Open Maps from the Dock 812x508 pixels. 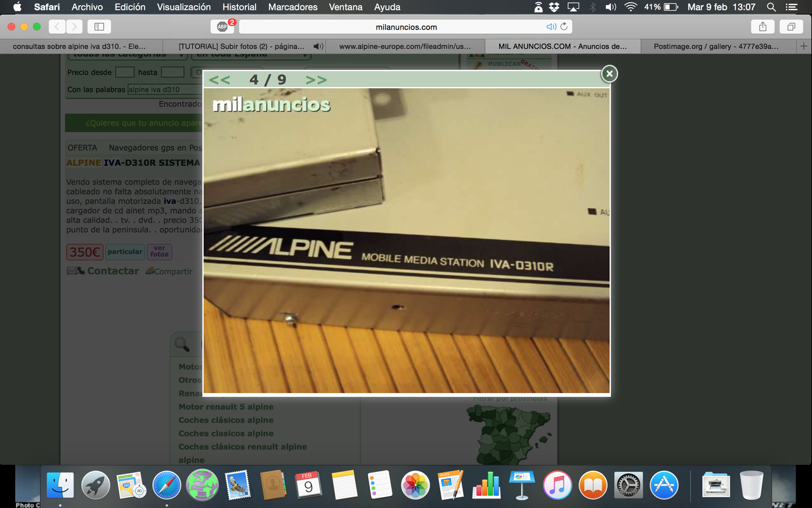(x=131, y=486)
